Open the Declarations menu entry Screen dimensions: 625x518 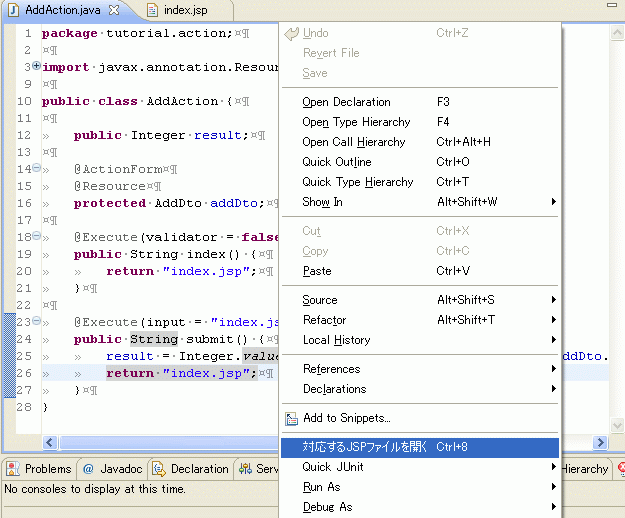[x=420, y=388]
